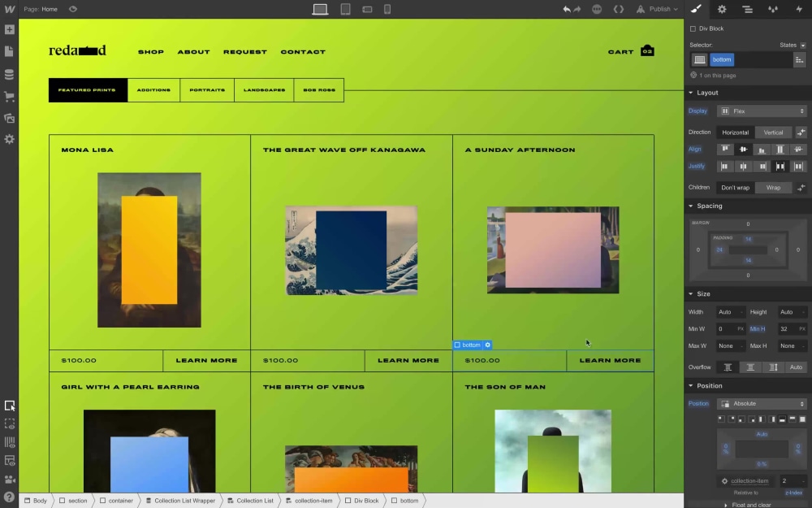Justify flex items space around
This screenshot has width=812, height=508.
(x=798, y=167)
